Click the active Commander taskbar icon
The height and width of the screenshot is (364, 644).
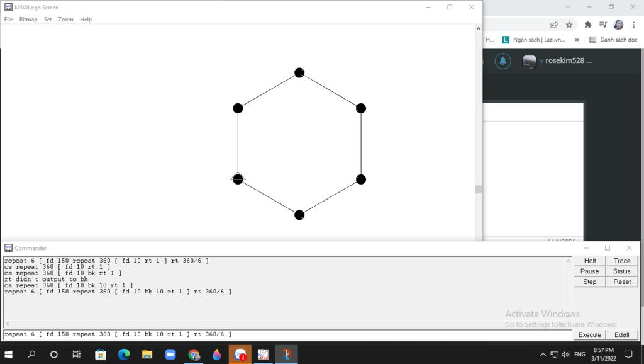click(286, 354)
